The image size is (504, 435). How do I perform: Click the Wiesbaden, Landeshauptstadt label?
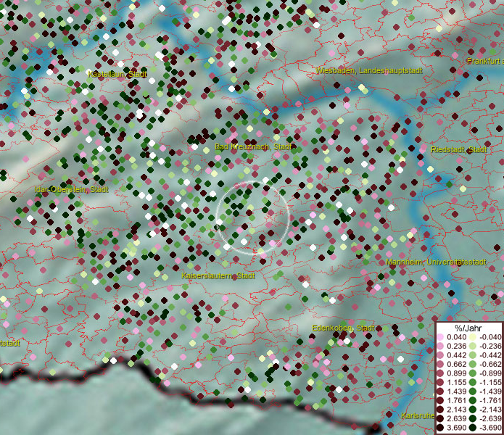[369, 70]
